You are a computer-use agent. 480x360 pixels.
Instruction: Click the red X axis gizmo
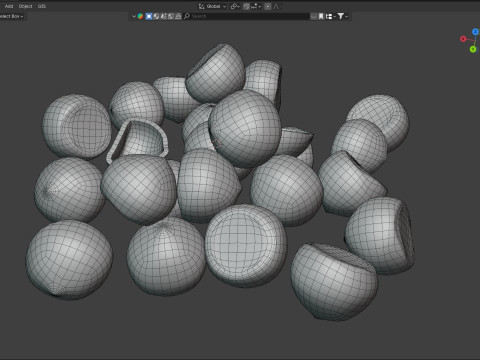click(x=463, y=39)
